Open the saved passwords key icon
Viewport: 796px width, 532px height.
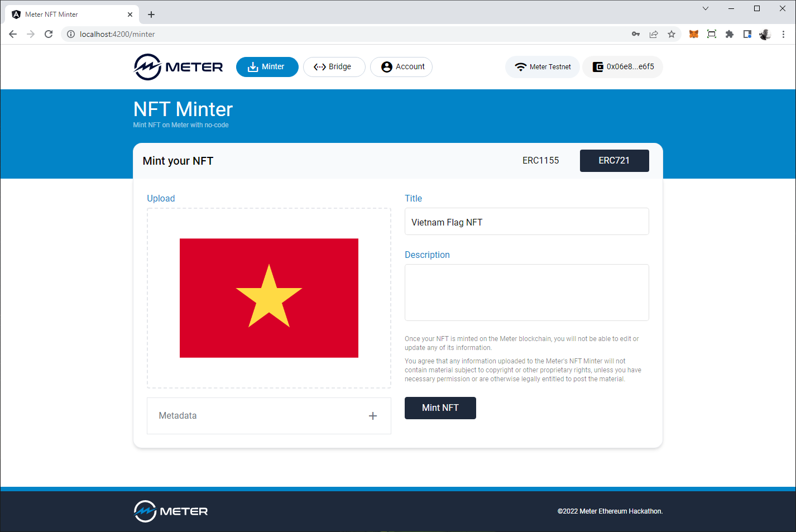(x=636, y=34)
